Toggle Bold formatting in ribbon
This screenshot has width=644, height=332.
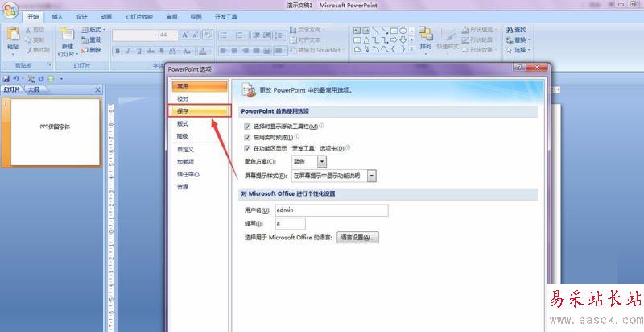point(118,51)
